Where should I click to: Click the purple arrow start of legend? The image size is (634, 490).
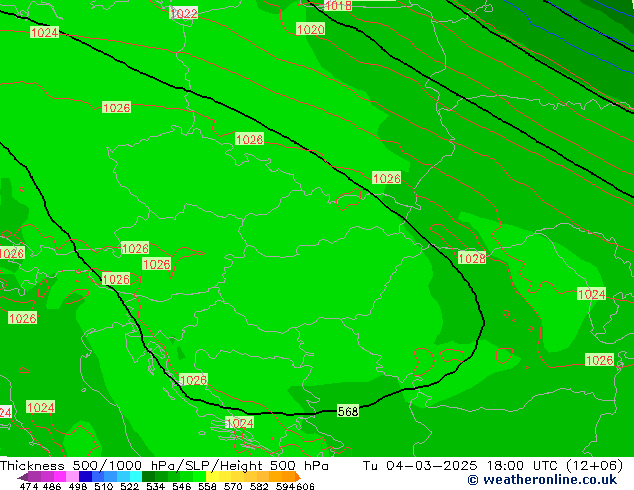(23, 477)
